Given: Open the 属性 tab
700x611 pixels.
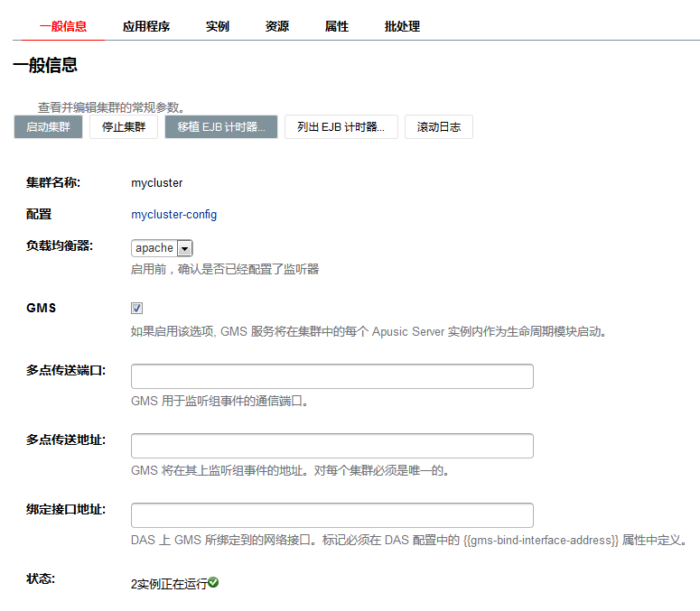Looking at the screenshot, I should coord(337,26).
